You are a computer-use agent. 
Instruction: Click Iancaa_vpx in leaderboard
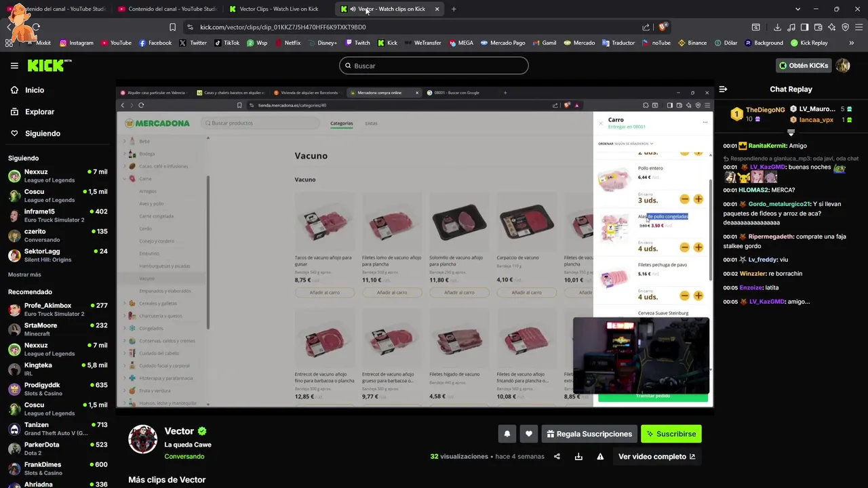pos(816,119)
